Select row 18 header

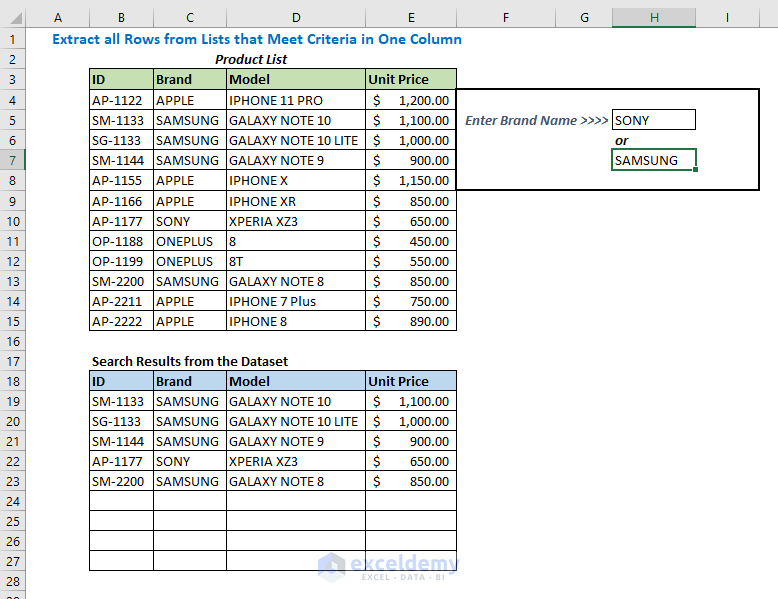(x=12, y=381)
